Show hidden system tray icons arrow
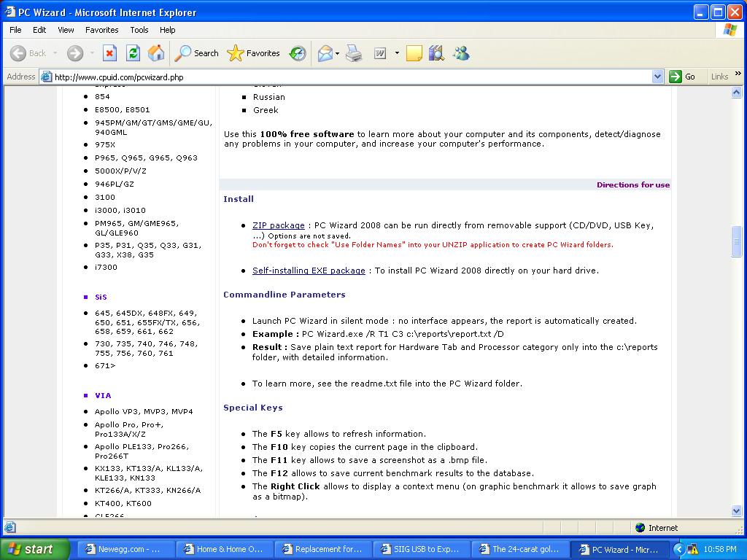Image resolution: width=747 pixels, height=560 pixels. click(x=678, y=549)
